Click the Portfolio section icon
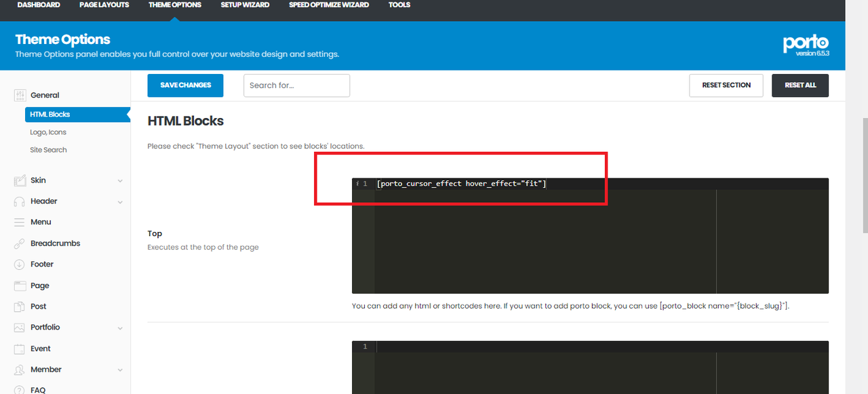 tap(20, 328)
